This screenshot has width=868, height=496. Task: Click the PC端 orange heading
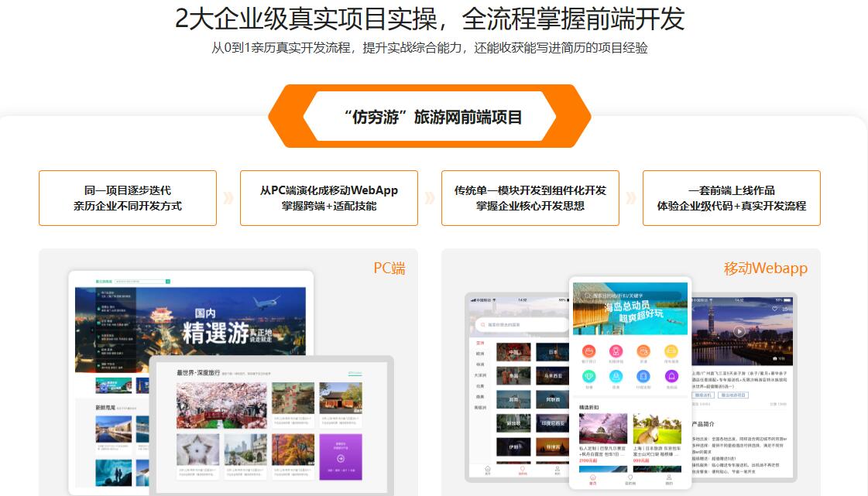389,269
